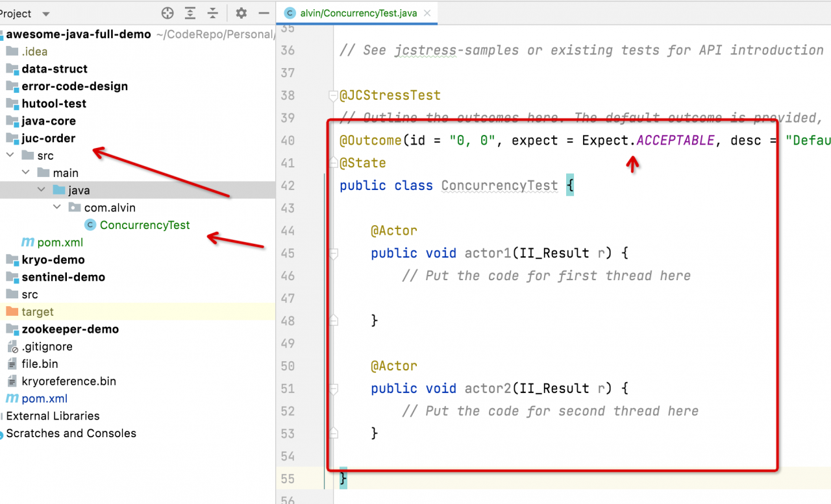Click comment 'Put the code for second thread here'
831x504 pixels.
[x=551, y=411]
